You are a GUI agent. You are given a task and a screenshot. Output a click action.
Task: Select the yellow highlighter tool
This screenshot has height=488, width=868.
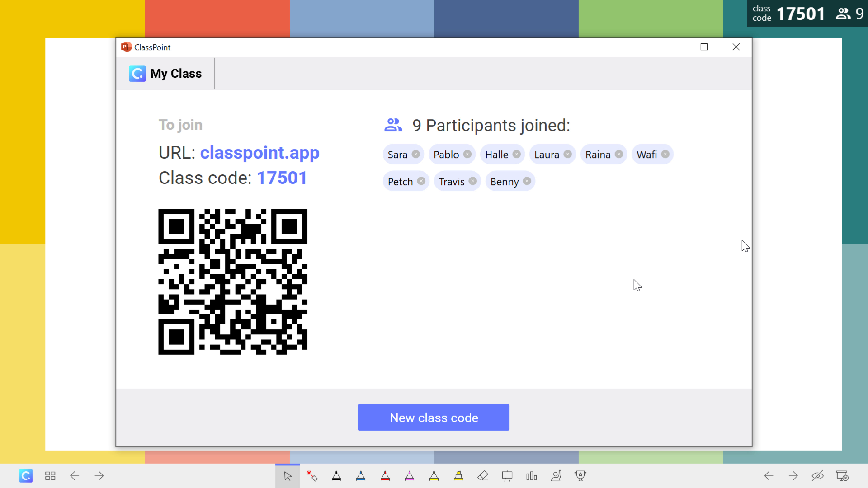(458, 475)
